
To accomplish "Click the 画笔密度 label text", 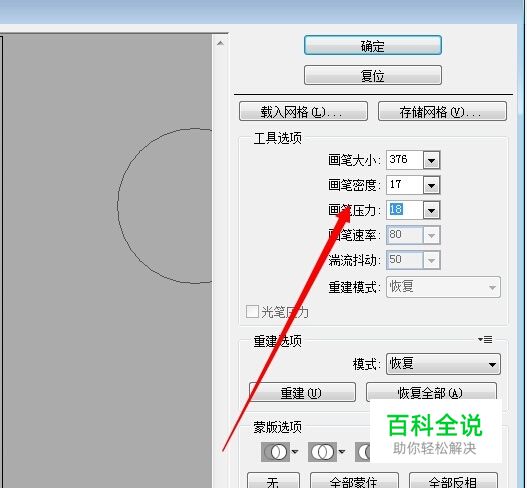I will (355, 185).
